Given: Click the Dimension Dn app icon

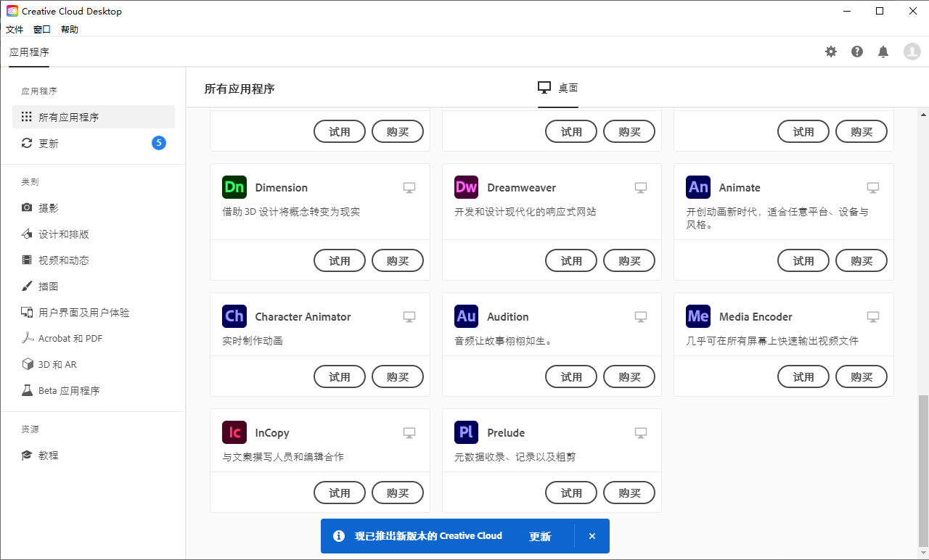Looking at the screenshot, I should pyautogui.click(x=234, y=187).
